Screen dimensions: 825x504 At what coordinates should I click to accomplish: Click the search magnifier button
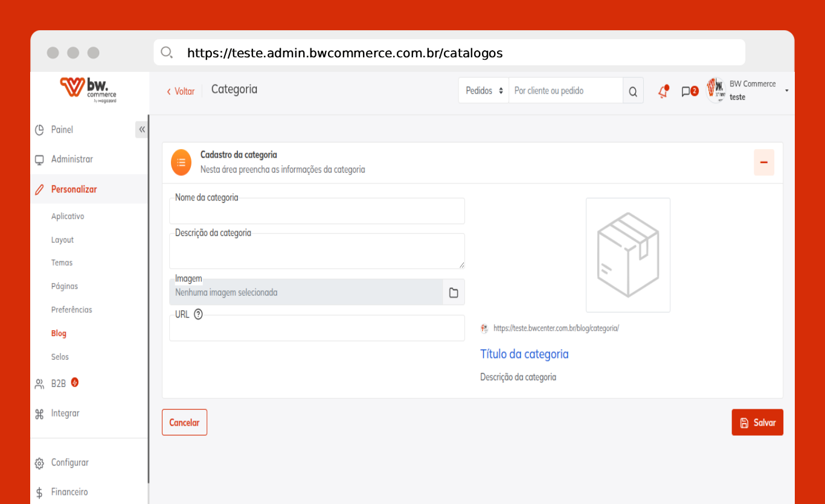(x=633, y=91)
